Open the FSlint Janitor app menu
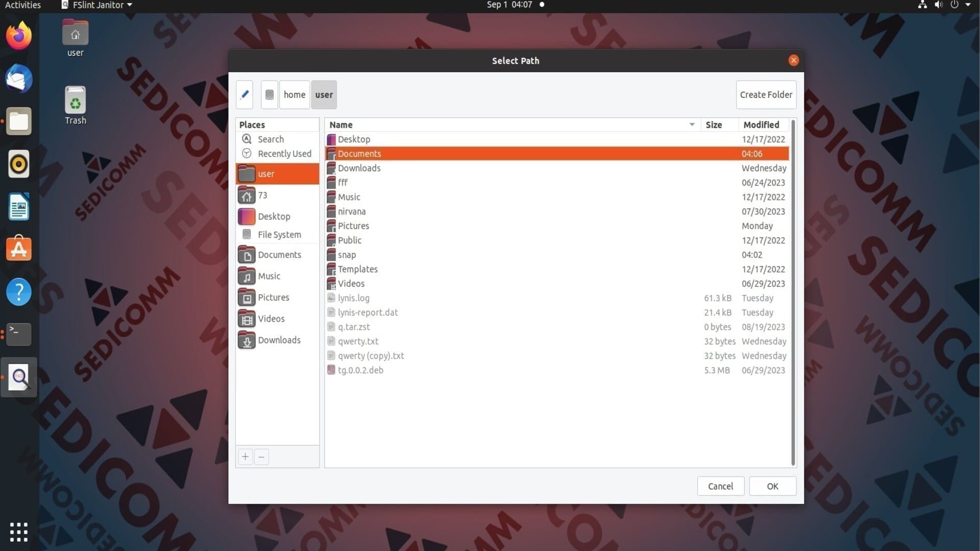Image resolution: width=980 pixels, height=551 pixels. pyautogui.click(x=97, y=5)
